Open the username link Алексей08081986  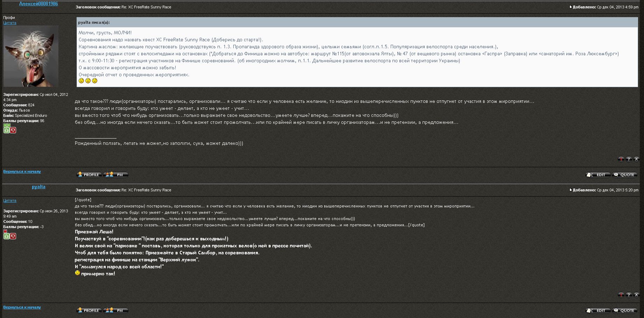point(38,4)
